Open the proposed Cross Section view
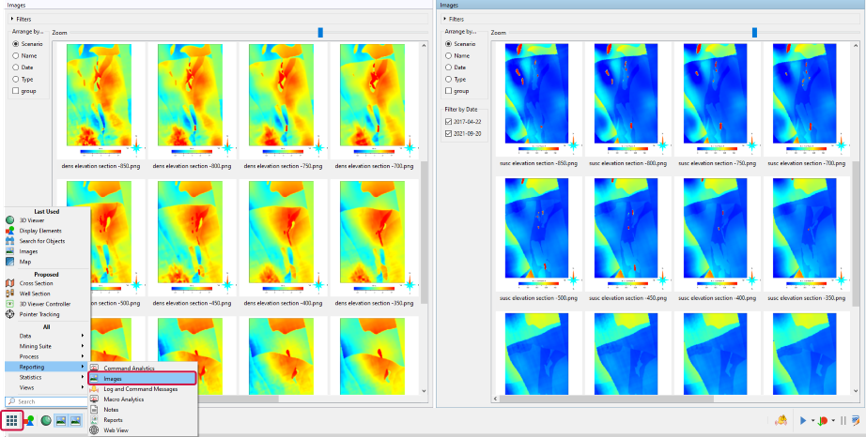 point(47,283)
